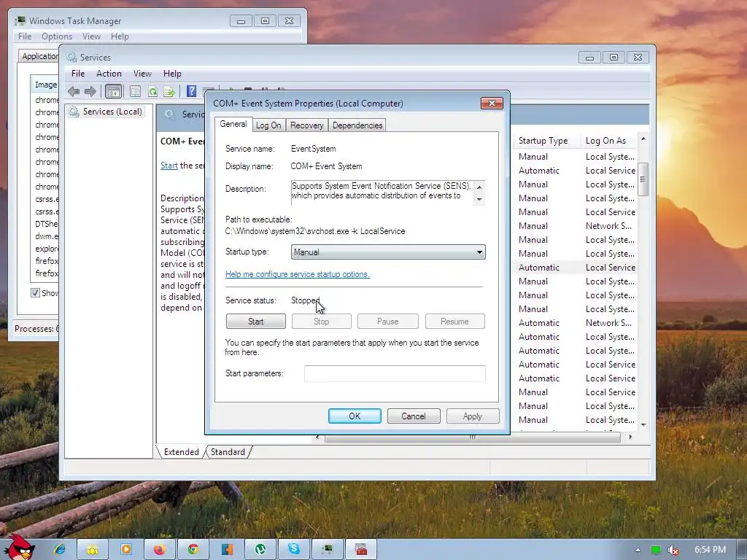The height and width of the screenshot is (560, 747).
Task: Open the blue Help toolbar icon
Action: pyautogui.click(x=192, y=91)
